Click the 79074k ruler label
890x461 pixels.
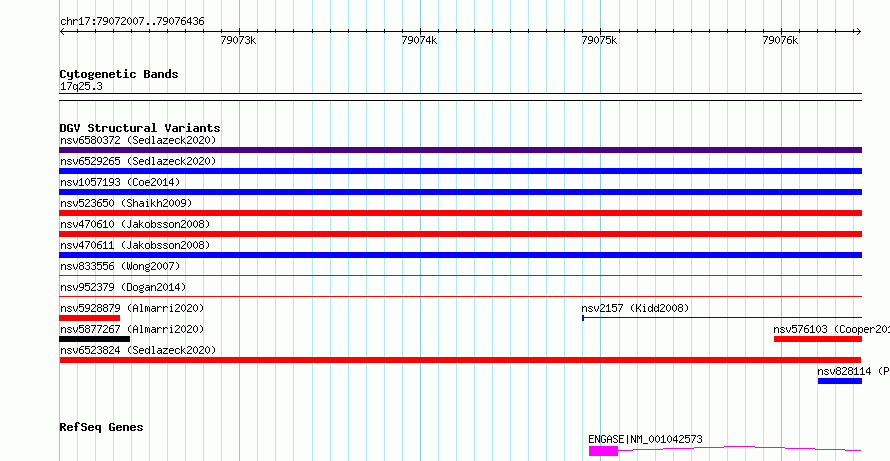coord(419,40)
